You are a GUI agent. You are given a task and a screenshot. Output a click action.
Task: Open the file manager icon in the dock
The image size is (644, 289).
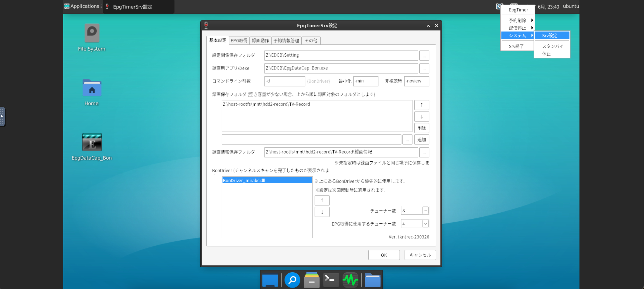pyautogui.click(x=372, y=280)
